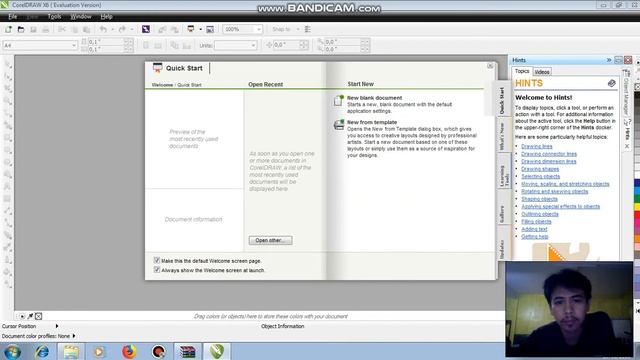Pick the blue swatch in the color palette
The width and height of the screenshot is (640, 360).
coord(637,184)
